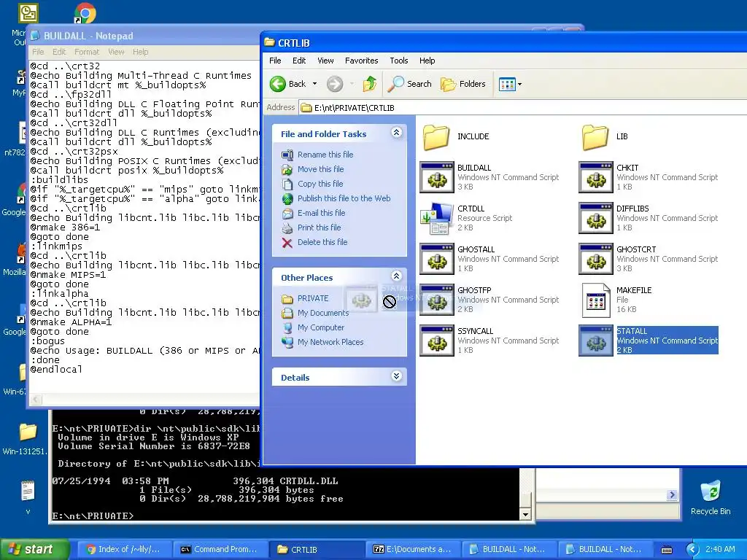Click the text file 'v' desktop icon
The height and width of the screenshot is (560, 747).
[x=28, y=497]
